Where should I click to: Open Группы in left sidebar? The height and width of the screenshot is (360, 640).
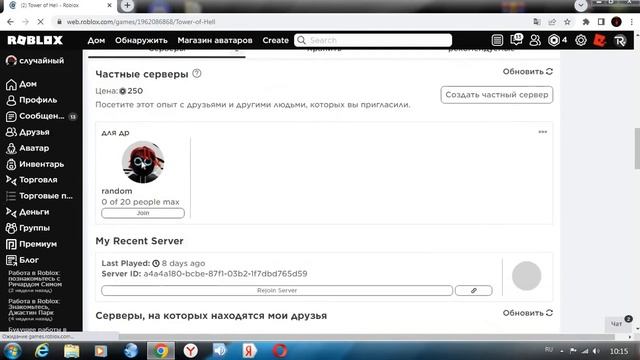pos(28,228)
